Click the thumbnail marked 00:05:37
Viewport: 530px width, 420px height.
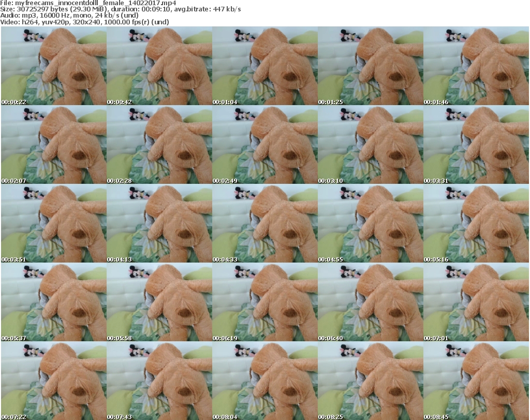pos(54,302)
